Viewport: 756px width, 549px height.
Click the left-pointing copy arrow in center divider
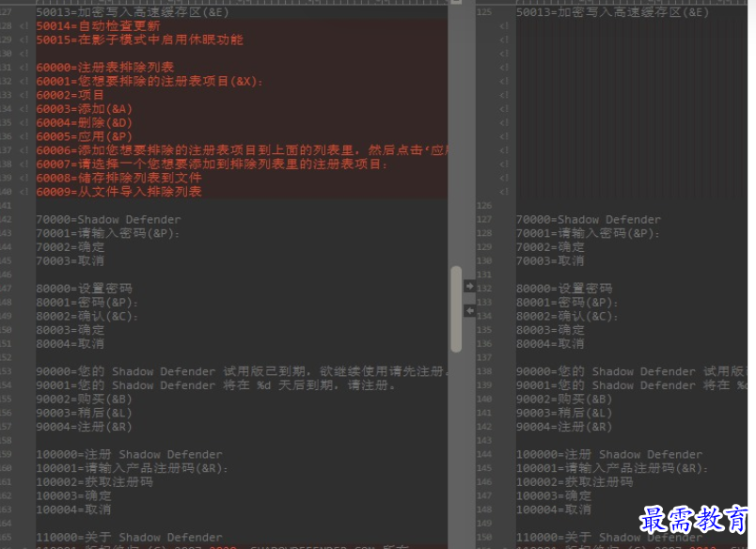pyautogui.click(x=469, y=311)
